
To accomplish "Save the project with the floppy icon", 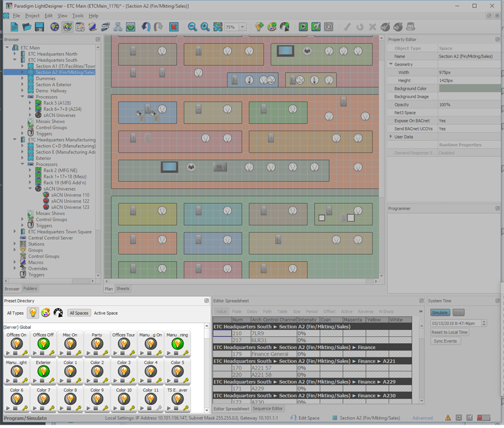I will [39, 27].
